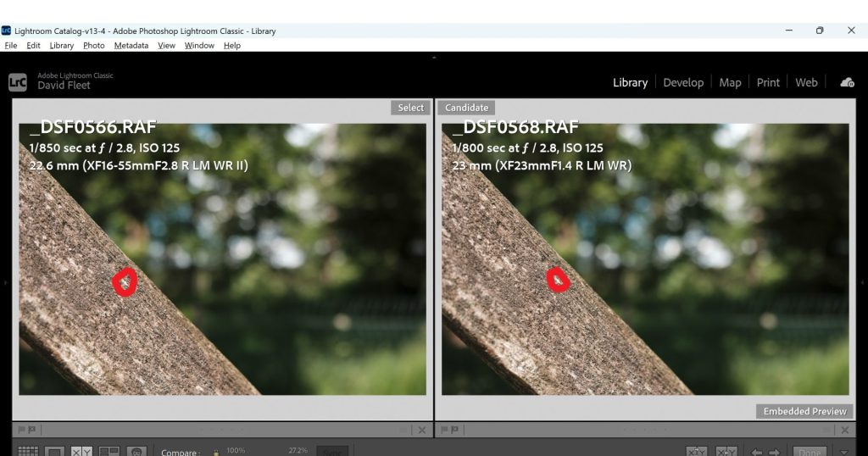The height and width of the screenshot is (456, 868).
Task: Click the Lightroom title bar app icon
Action: click(x=6, y=31)
